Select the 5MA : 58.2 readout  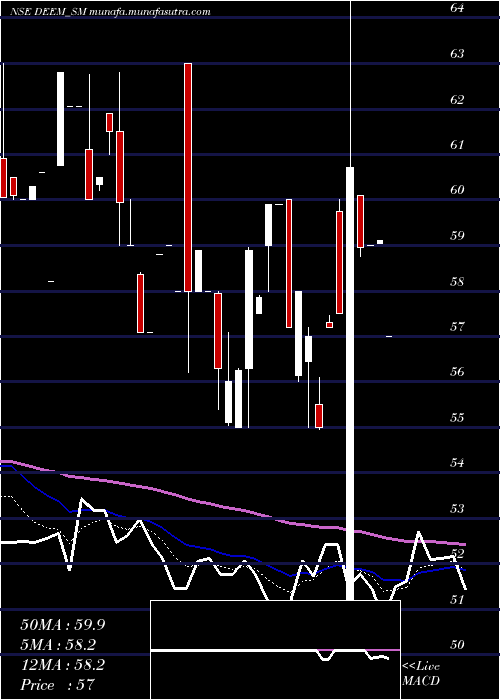point(58,645)
